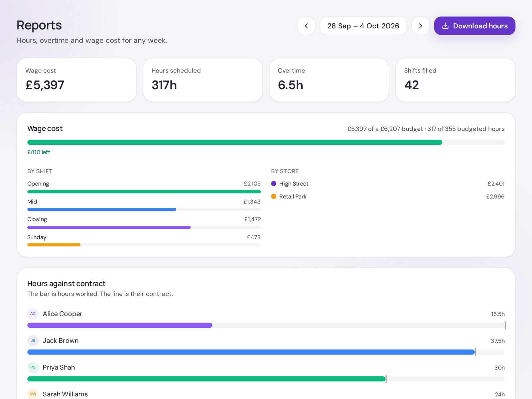532x399 pixels.
Task: Go to the previous week
Action: coord(306,26)
